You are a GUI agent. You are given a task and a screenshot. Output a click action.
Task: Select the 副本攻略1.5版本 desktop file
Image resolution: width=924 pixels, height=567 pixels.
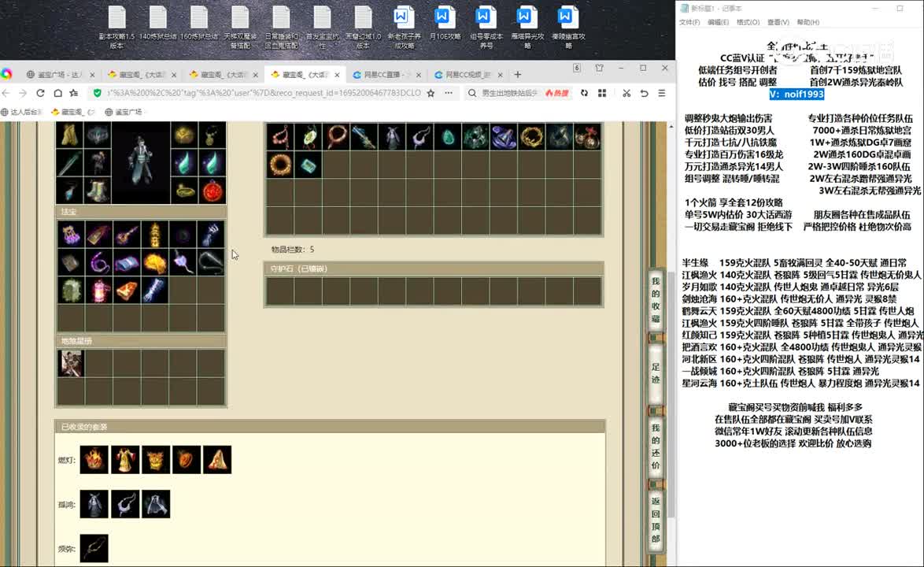point(116,27)
